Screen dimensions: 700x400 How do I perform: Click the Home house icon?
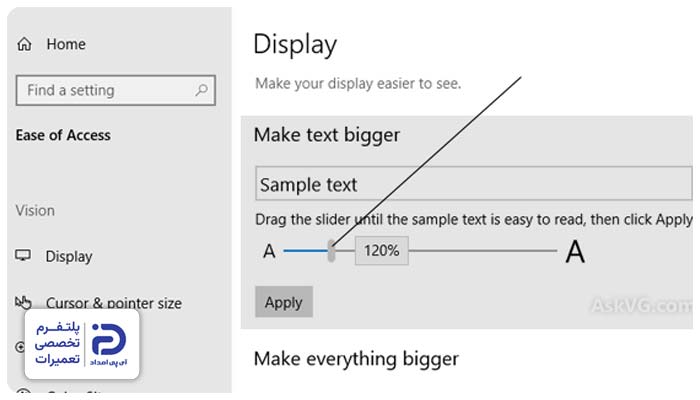tap(25, 44)
